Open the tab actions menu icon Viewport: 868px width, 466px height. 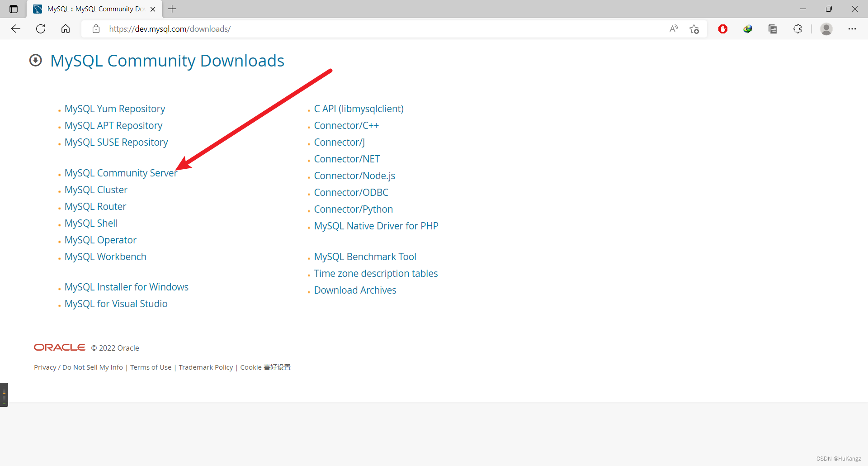[x=14, y=9]
